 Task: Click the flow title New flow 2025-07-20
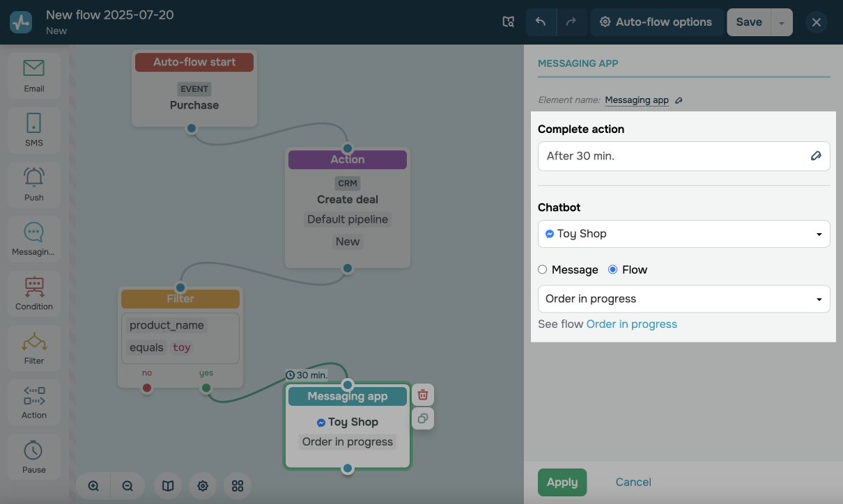point(110,15)
